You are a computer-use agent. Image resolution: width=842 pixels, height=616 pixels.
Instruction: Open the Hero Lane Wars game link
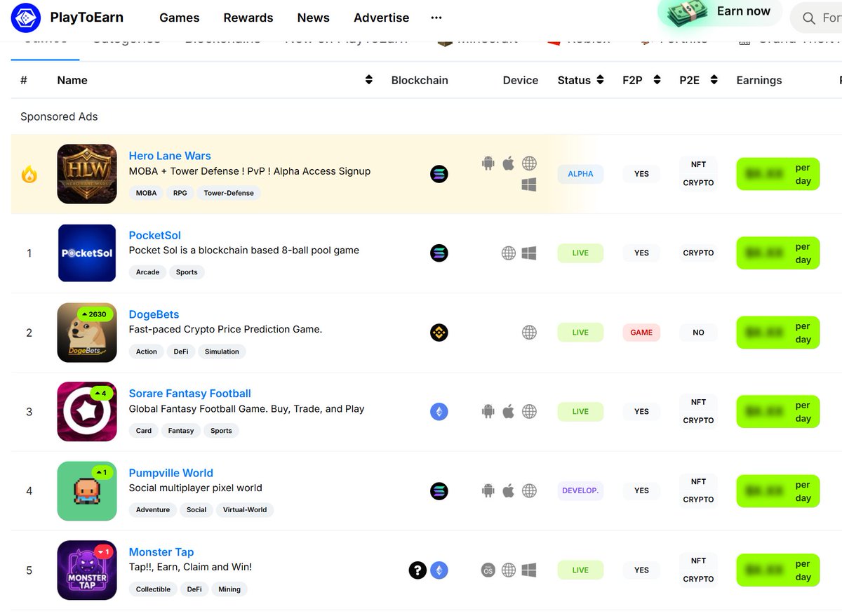[x=170, y=156]
